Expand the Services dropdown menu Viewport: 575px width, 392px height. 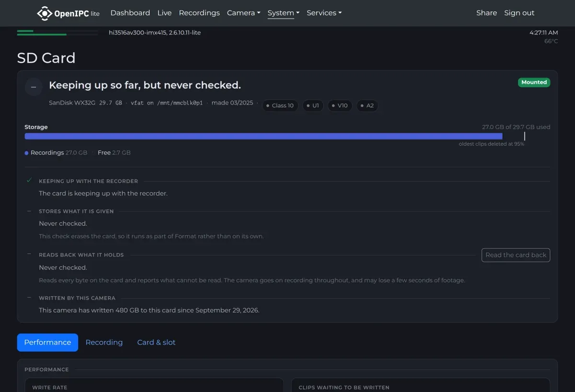coord(324,13)
